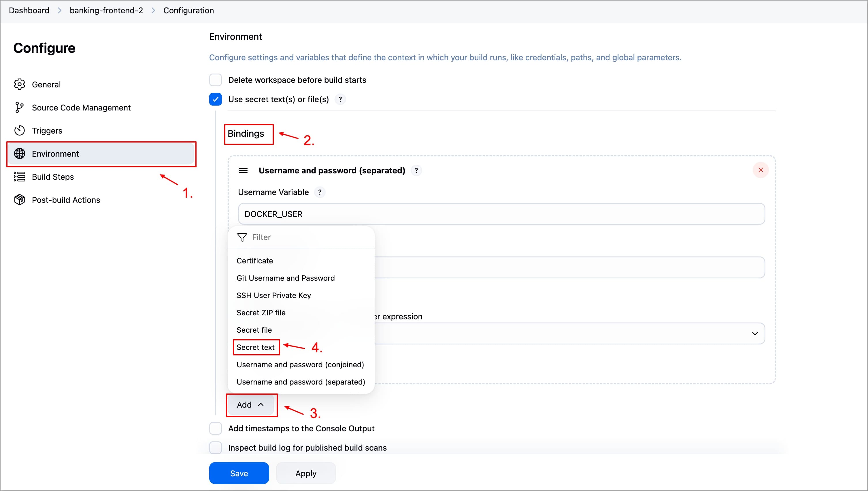The image size is (868, 491).
Task: Open help for Use secret text(s) option
Action: coord(340,100)
